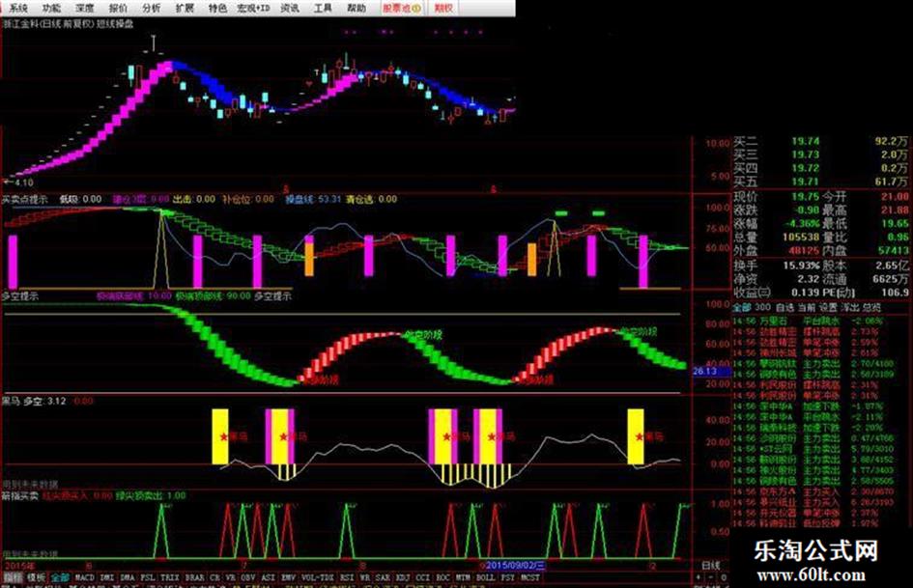This screenshot has height=588, width=913.
Task: Switch indicator to CCI
Action: point(423,577)
